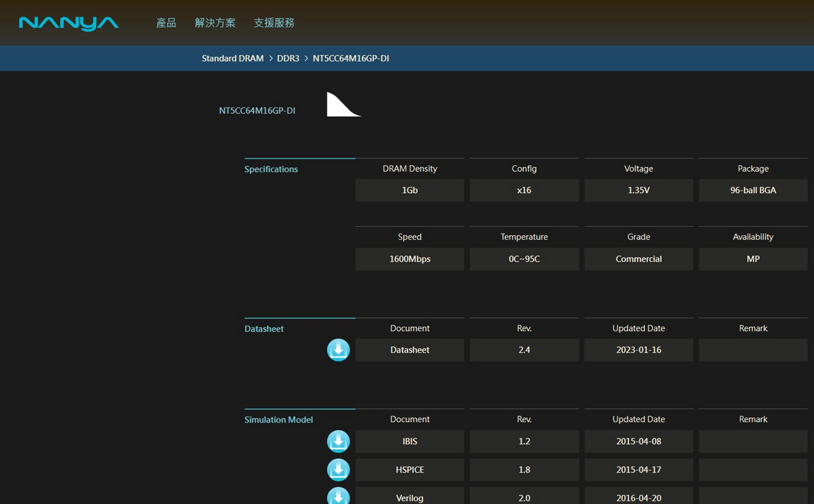
Task: Click Verilog revision 2.0 cell
Action: pos(524,496)
